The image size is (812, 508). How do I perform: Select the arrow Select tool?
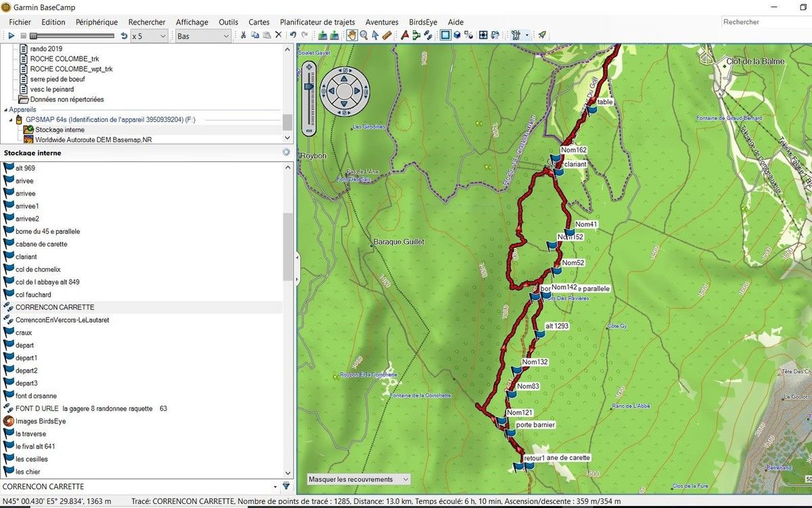click(375, 36)
